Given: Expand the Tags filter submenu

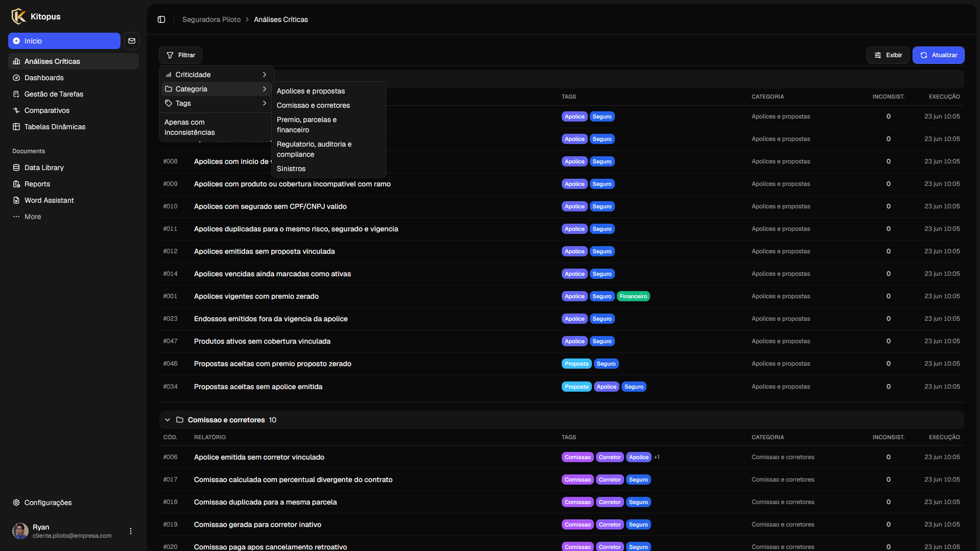Looking at the screenshot, I should coord(216,103).
